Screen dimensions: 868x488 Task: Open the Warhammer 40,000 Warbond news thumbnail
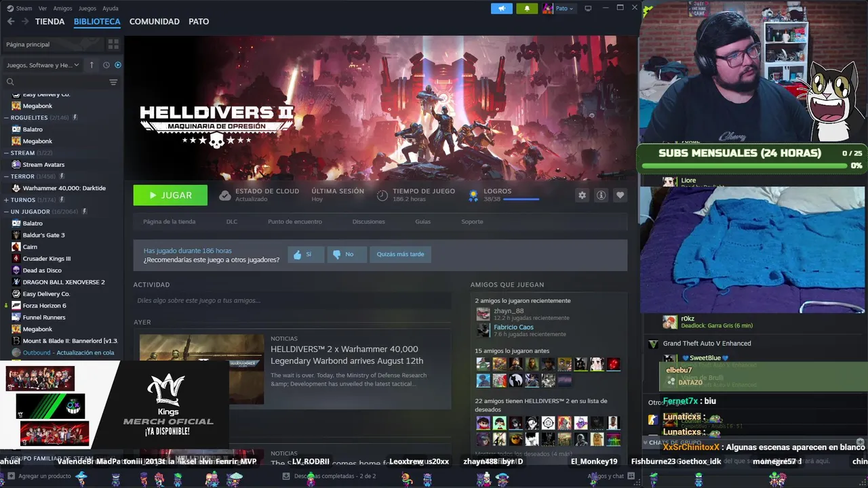pos(201,369)
